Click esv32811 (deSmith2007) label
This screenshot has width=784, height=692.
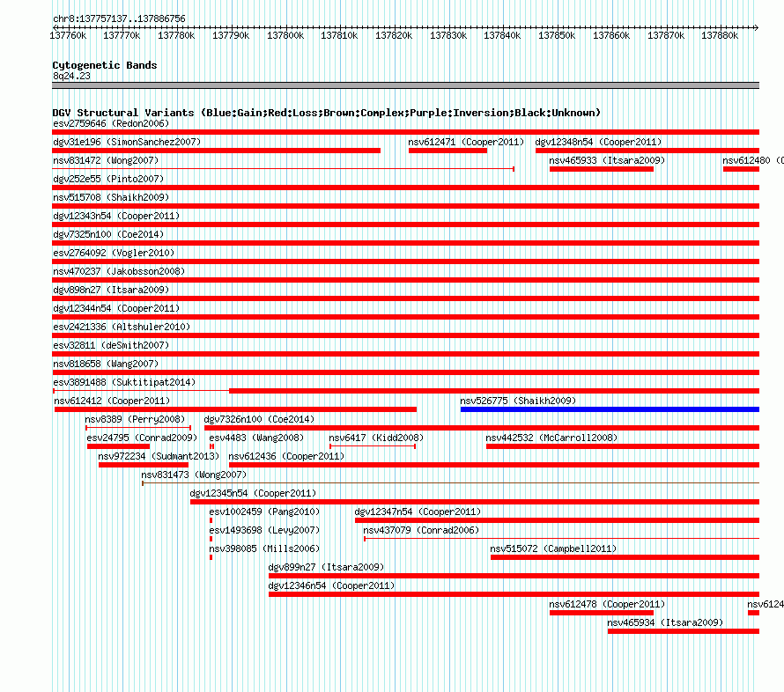click(111, 345)
